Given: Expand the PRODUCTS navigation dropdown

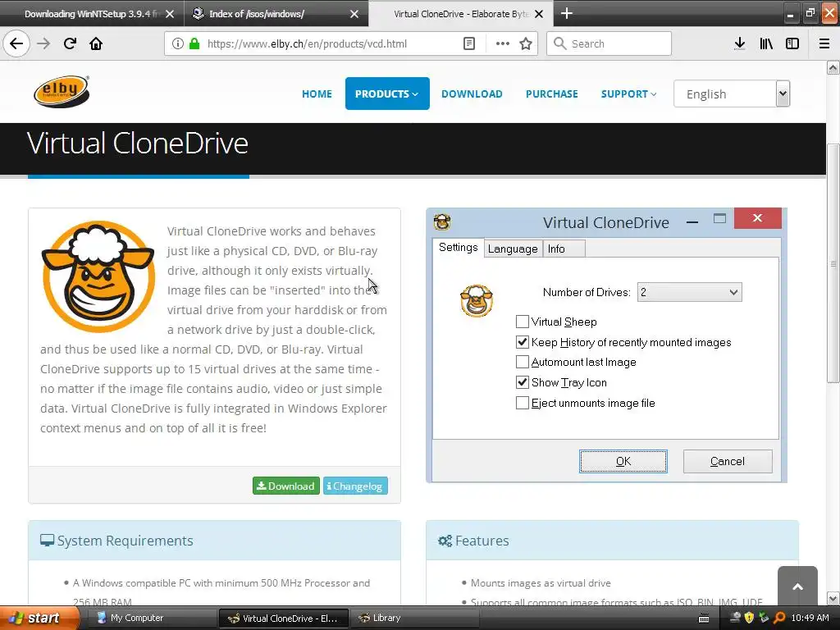Looking at the screenshot, I should pos(387,94).
